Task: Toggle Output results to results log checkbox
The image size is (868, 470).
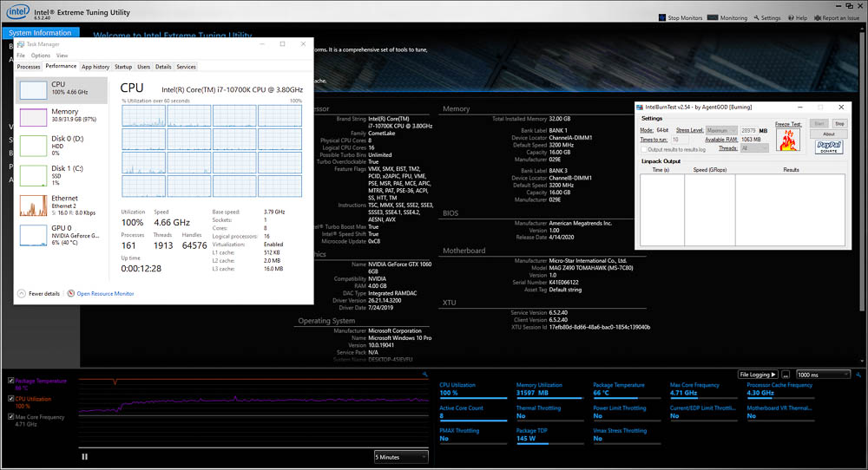Action: (x=643, y=149)
